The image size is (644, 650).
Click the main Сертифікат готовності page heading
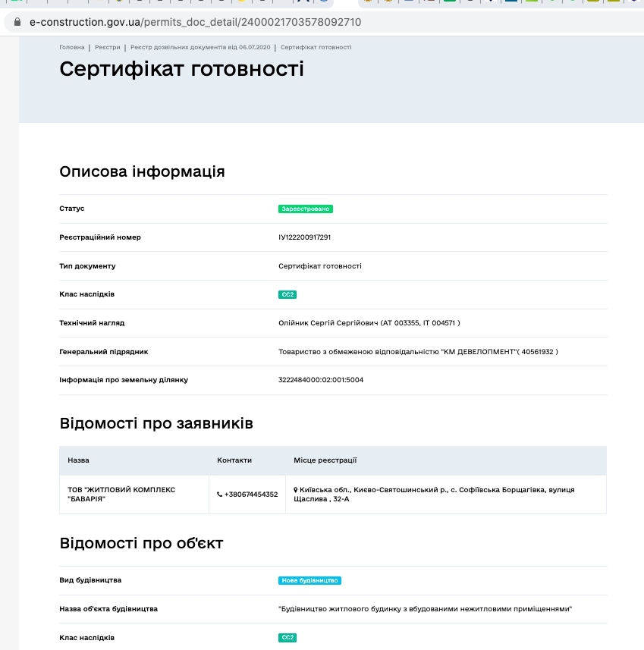click(181, 69)
